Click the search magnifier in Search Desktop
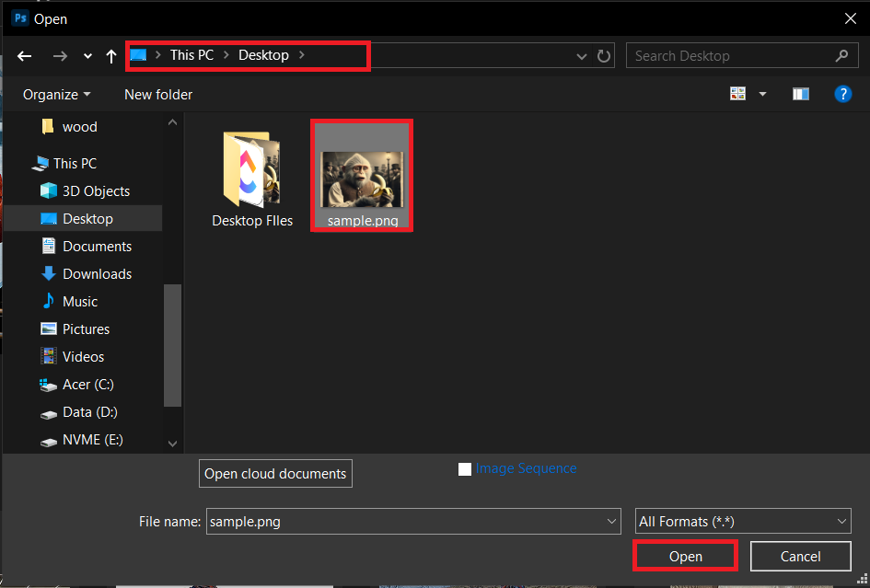This screenshot has height=588, width=870. [x=842, y=55]
